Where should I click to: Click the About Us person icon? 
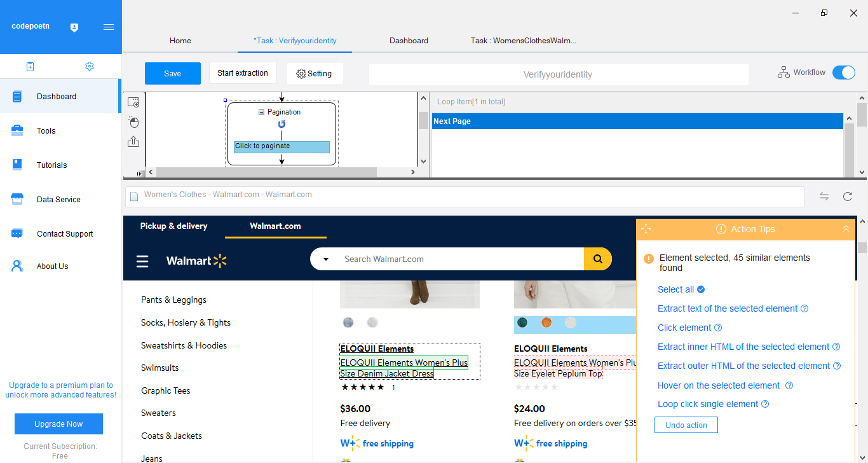[17, 266]
